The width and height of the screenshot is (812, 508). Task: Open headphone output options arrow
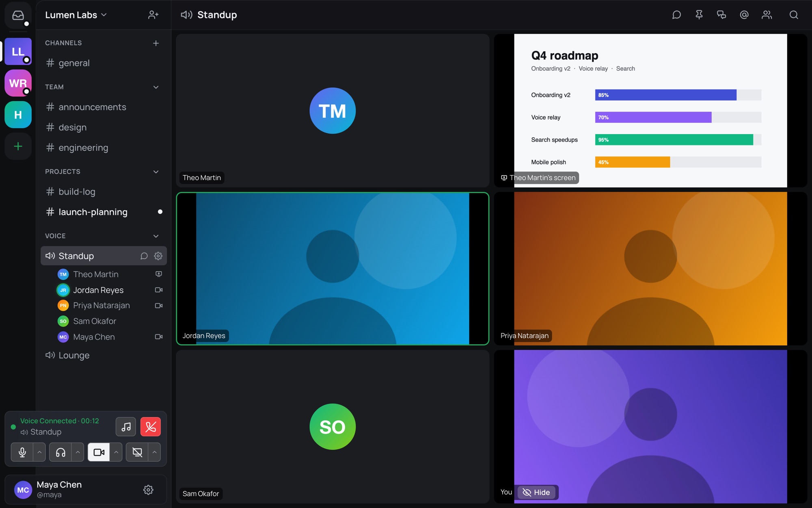tap(78, 452)
